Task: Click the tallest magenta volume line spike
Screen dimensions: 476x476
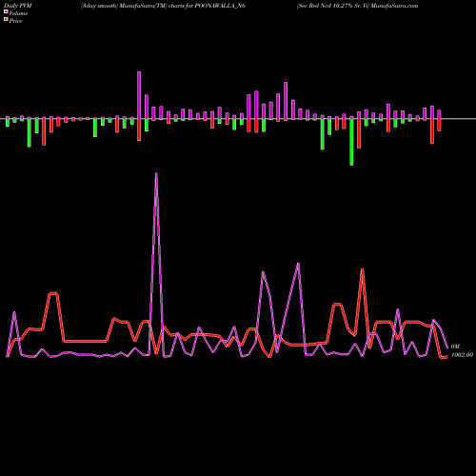Action: 156,174
